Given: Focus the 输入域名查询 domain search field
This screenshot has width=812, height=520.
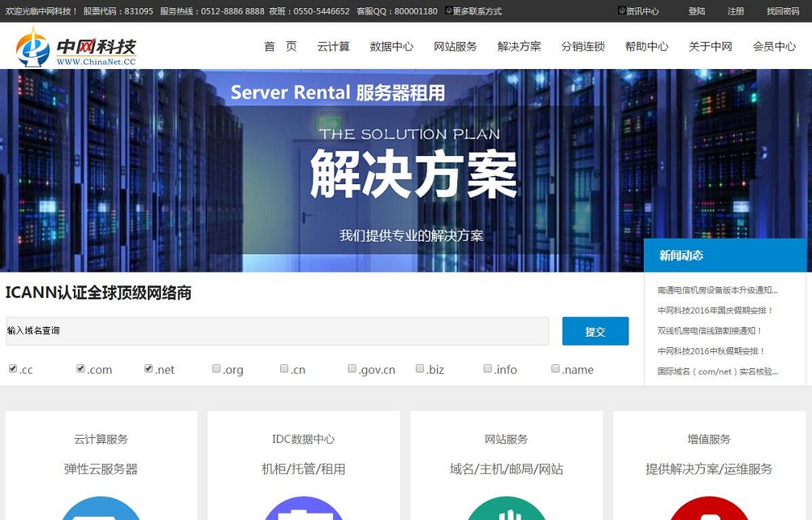Looking at the screenshot, I should (277, 331).
